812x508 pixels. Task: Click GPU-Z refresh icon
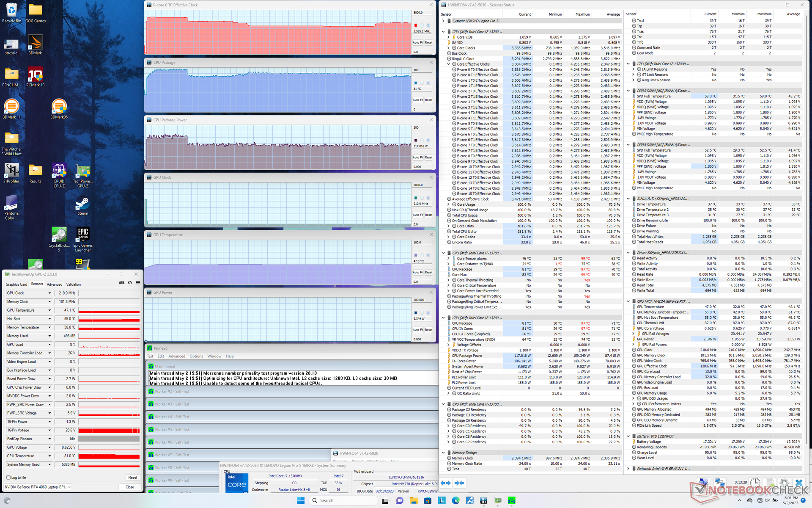coord(130,283)
